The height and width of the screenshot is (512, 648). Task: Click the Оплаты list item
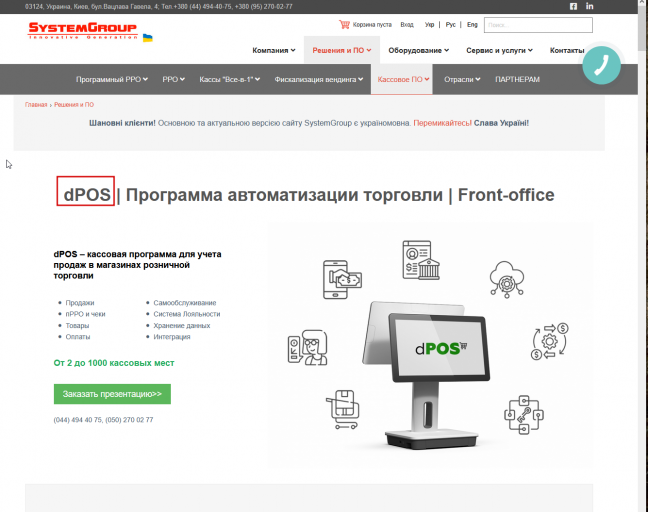click(78, 337)
